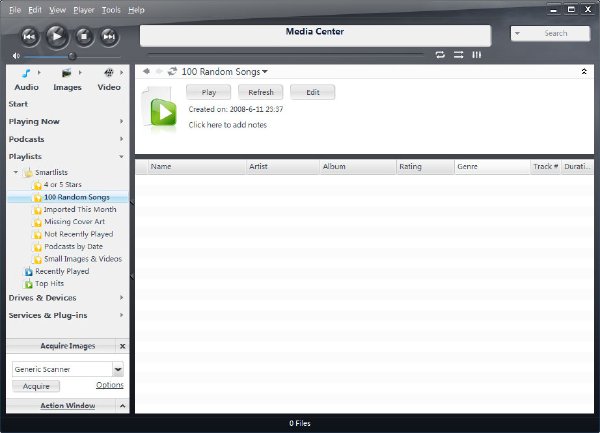This screenshot has width=600, height=433.
Task: Select the Smartlists folder icon
Action: 28,173
